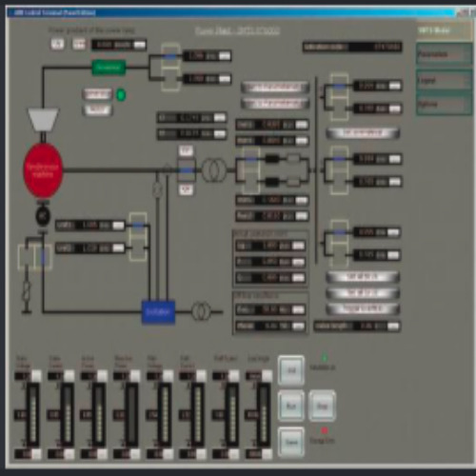
Task: Click the first pill button below the lowest busbar breaker
Action: (x=363, y=277)
